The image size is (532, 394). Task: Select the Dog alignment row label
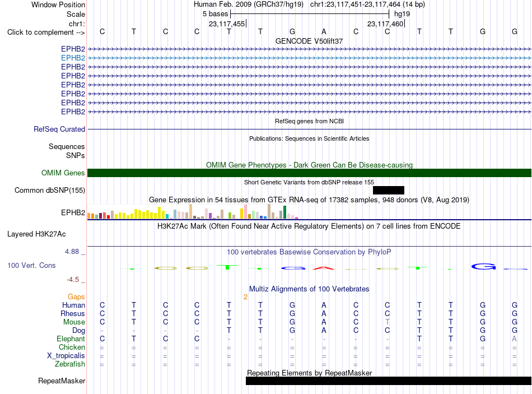78,331
